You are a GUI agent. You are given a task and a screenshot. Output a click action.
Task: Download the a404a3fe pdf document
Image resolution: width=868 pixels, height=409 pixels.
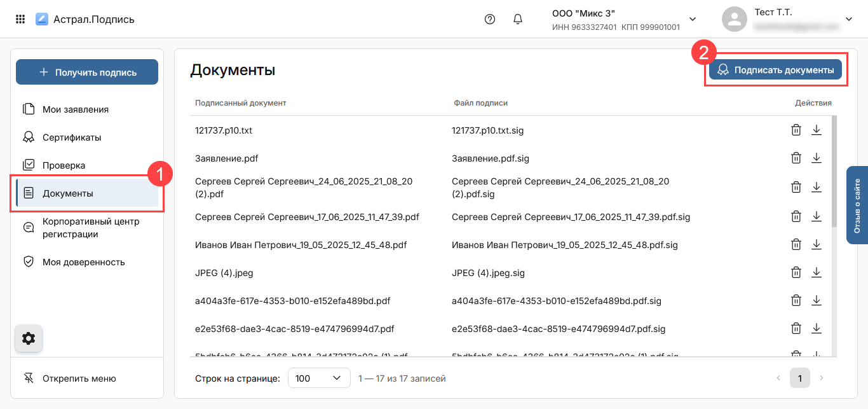pyautogui.click(x=817, y=301)
